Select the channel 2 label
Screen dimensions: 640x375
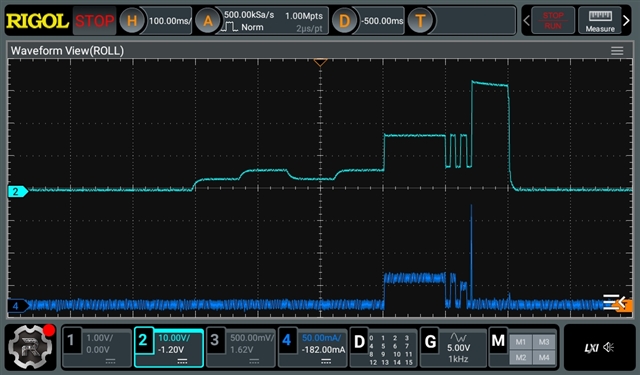pos(143,340)
